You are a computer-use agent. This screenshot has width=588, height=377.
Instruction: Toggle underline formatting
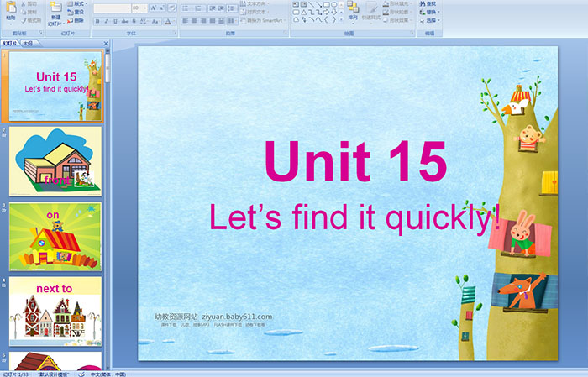tap(116, 21)
